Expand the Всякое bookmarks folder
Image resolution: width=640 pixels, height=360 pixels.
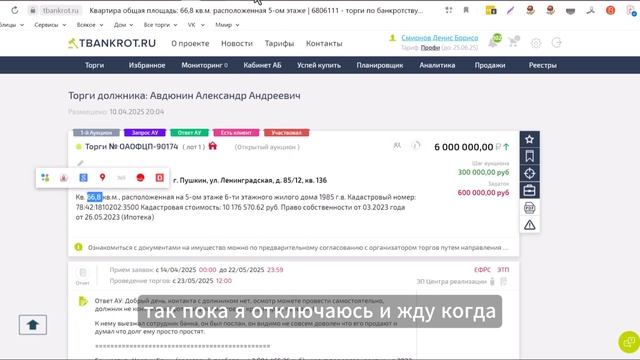coord(90,25)
